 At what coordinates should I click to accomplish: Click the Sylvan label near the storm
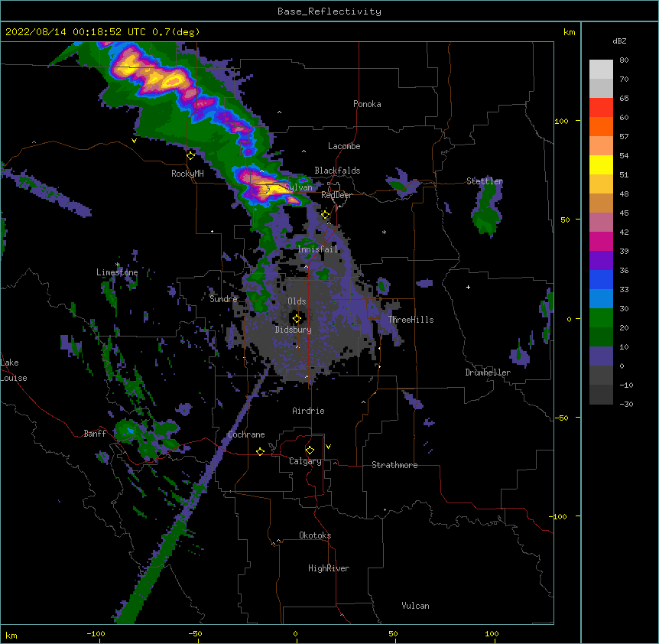click(x=299, y=187)
